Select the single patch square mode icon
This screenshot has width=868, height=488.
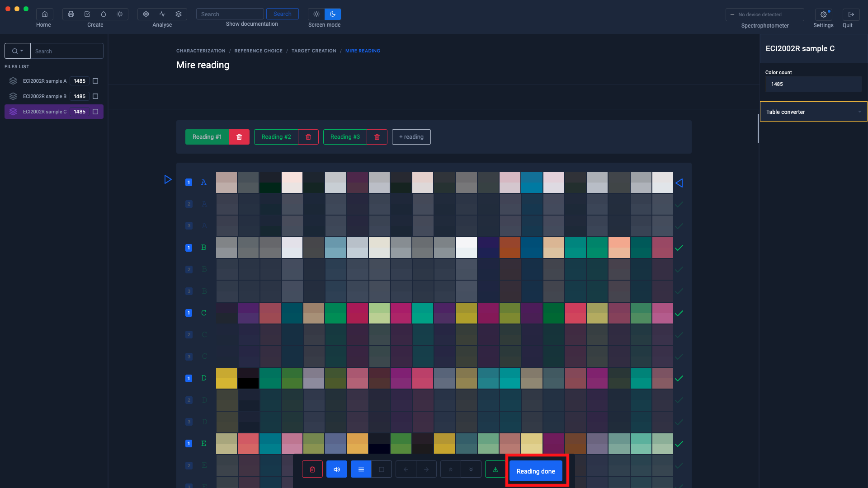(382, 469)
